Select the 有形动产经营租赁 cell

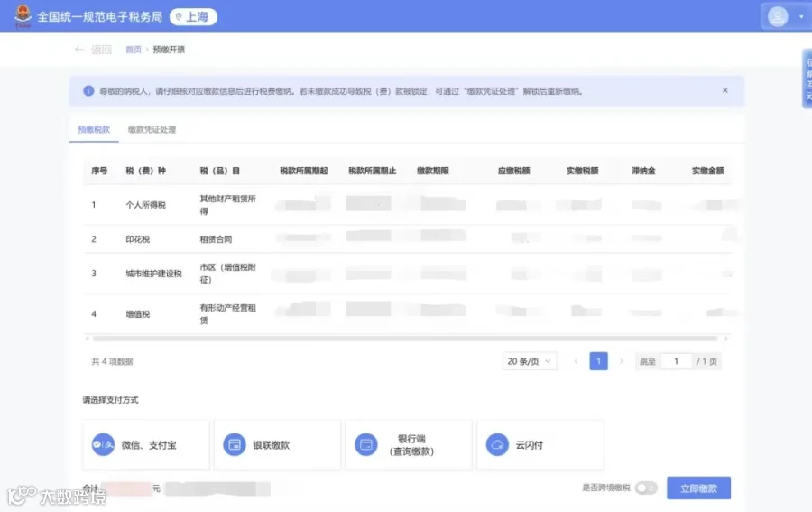228,314
